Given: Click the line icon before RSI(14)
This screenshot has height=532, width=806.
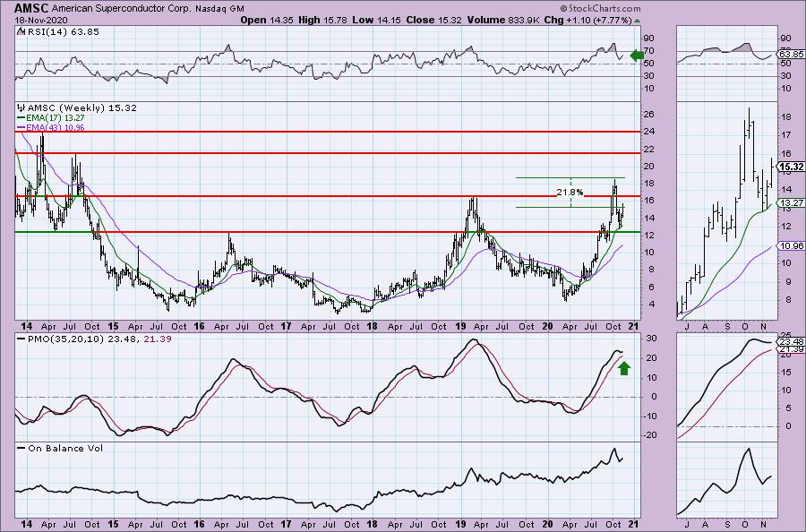Looking at the screenshot, I should [x=21, y=31].
